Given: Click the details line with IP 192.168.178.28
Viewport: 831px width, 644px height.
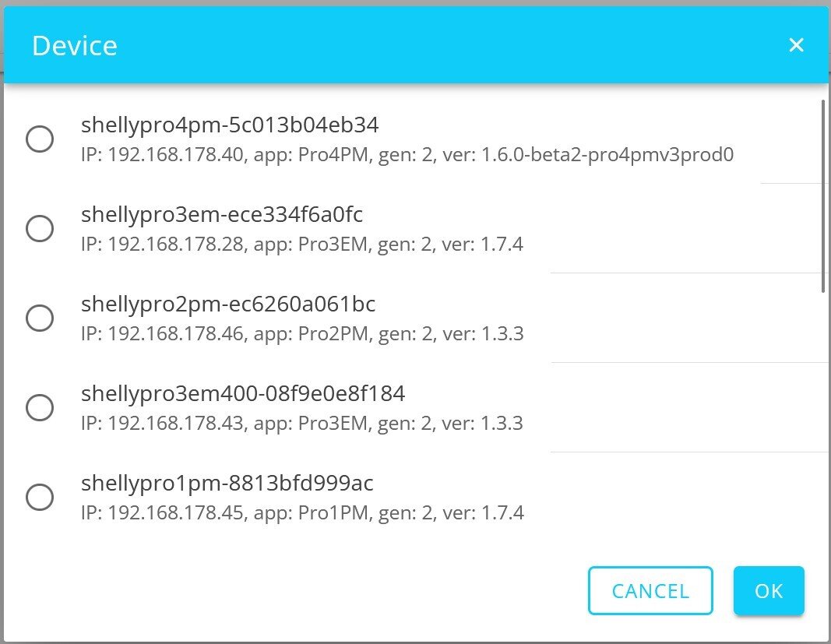Looking at the screenshot, I should tap(302, 245).
